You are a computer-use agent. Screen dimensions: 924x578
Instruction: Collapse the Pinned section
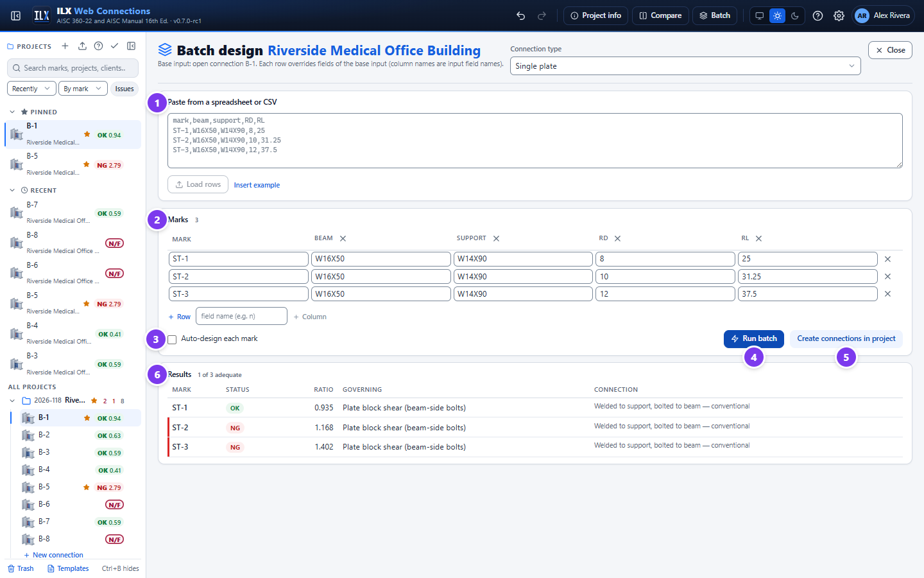coord(12,112)
